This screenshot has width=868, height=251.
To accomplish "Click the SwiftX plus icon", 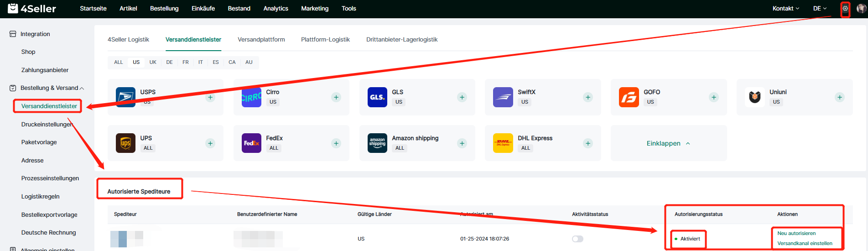I will 588,97.
